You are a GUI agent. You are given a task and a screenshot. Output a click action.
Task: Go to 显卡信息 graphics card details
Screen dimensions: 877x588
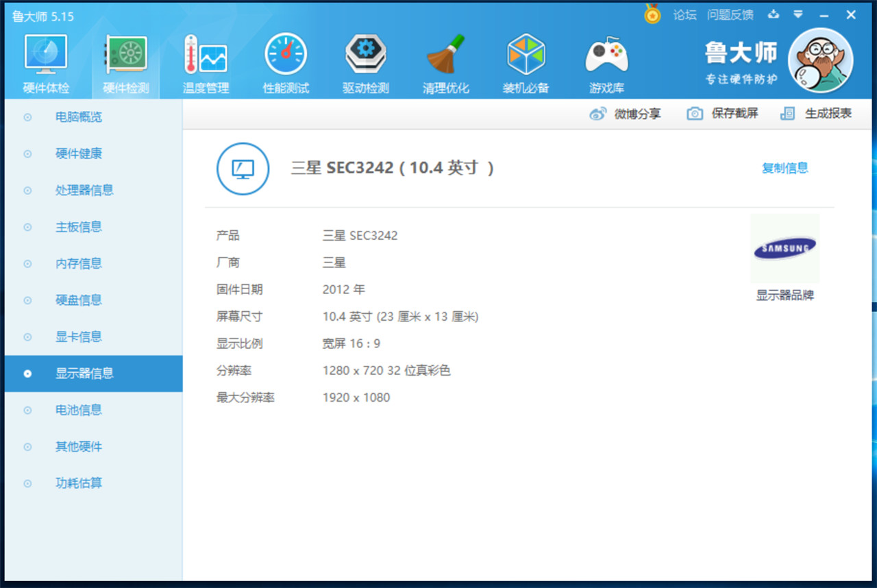point(93,336)
